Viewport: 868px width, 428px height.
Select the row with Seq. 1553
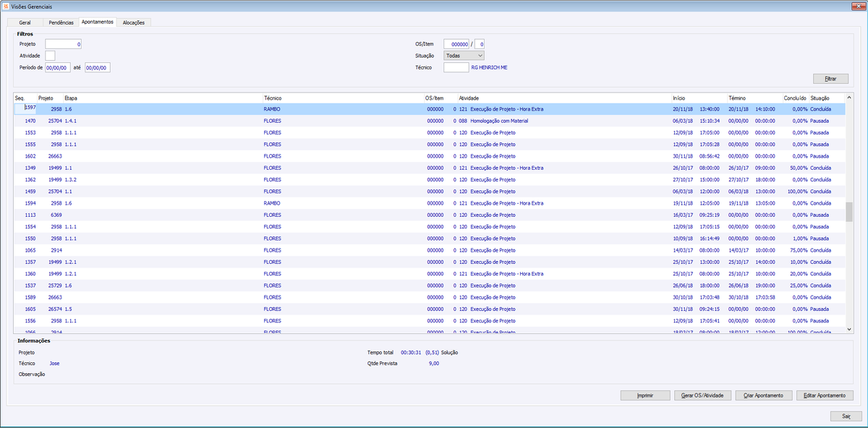[x=430, y=132]
